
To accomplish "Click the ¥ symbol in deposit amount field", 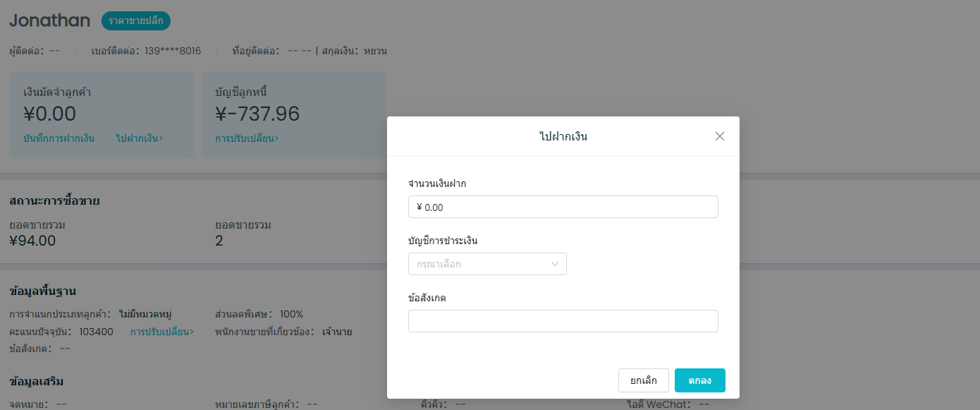I will 419,207.
